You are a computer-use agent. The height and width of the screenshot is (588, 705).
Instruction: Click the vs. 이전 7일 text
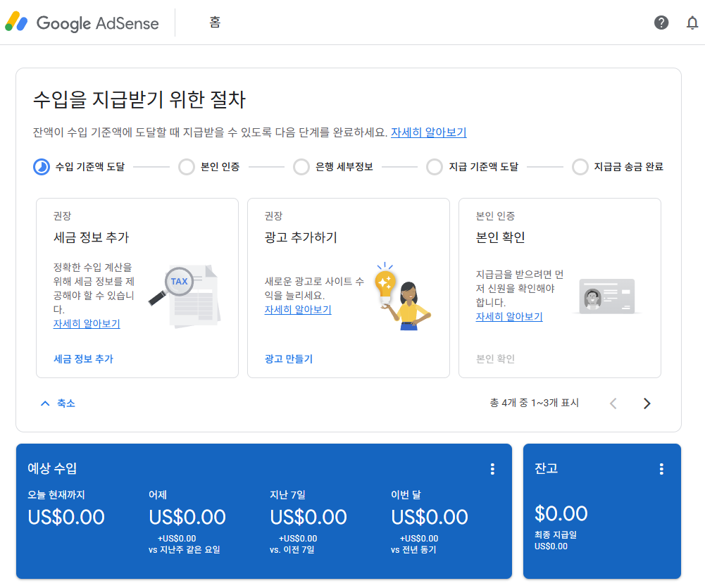click(x=292, y=549)
